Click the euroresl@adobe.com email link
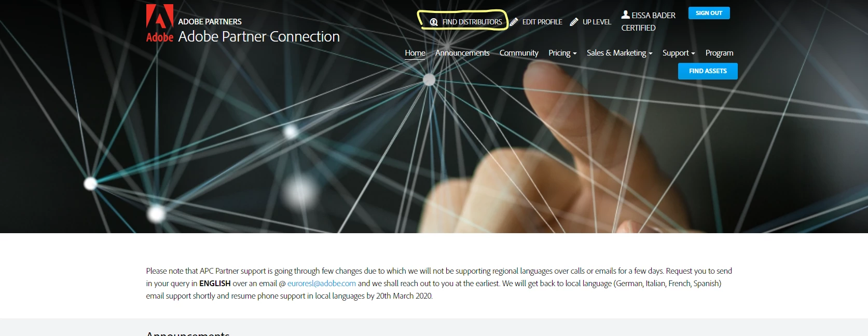Image resolution: width=868 pixels, height=336 pixels. tap(322, 284)
